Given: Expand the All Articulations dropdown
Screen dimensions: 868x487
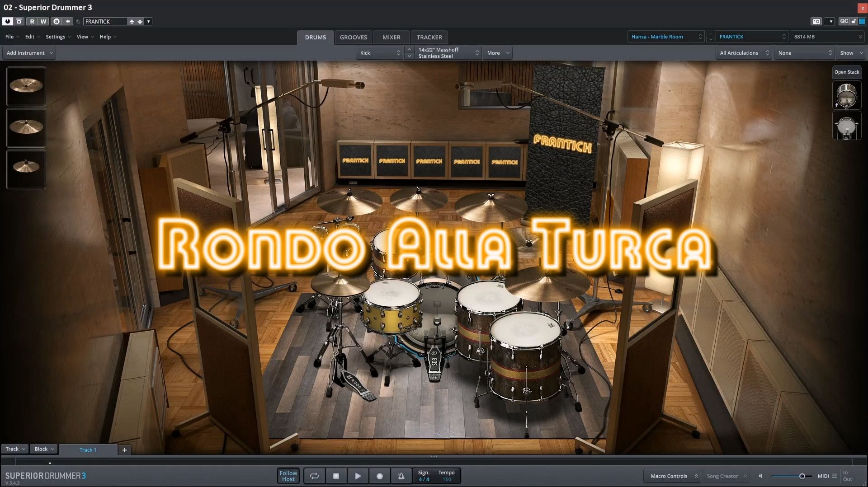Looking at the screenshot, I should [x=744, y=53].
